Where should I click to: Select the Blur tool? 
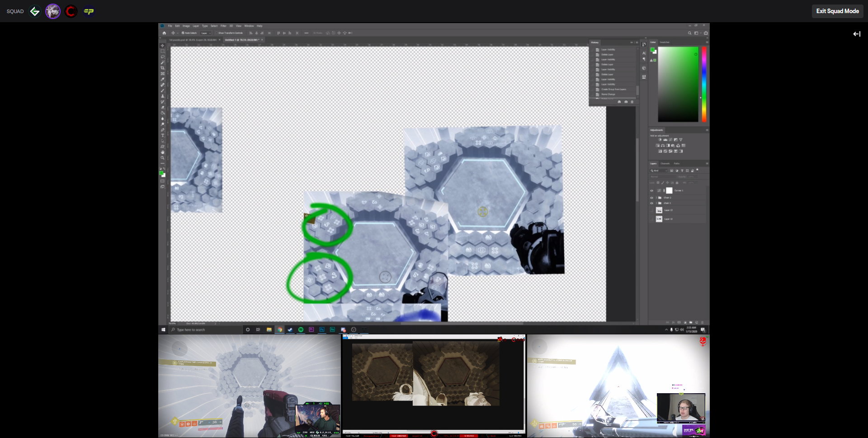[x=162, y=119]
